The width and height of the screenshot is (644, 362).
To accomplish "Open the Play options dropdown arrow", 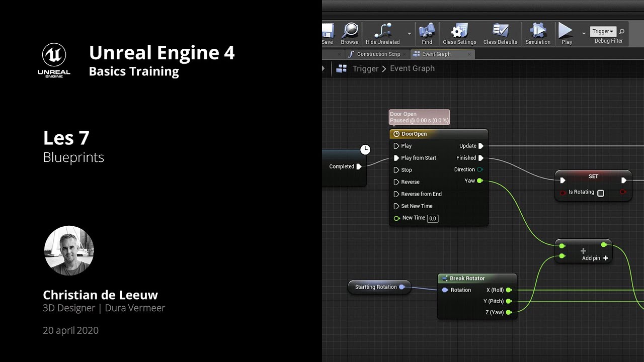I will [x=584, y=34].
